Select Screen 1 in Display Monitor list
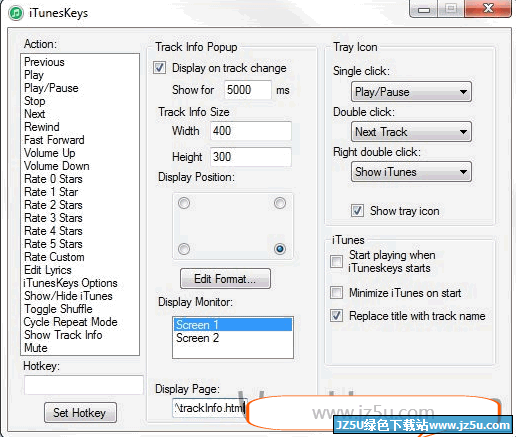The image size is (516, 437). (x=233, y=325)
